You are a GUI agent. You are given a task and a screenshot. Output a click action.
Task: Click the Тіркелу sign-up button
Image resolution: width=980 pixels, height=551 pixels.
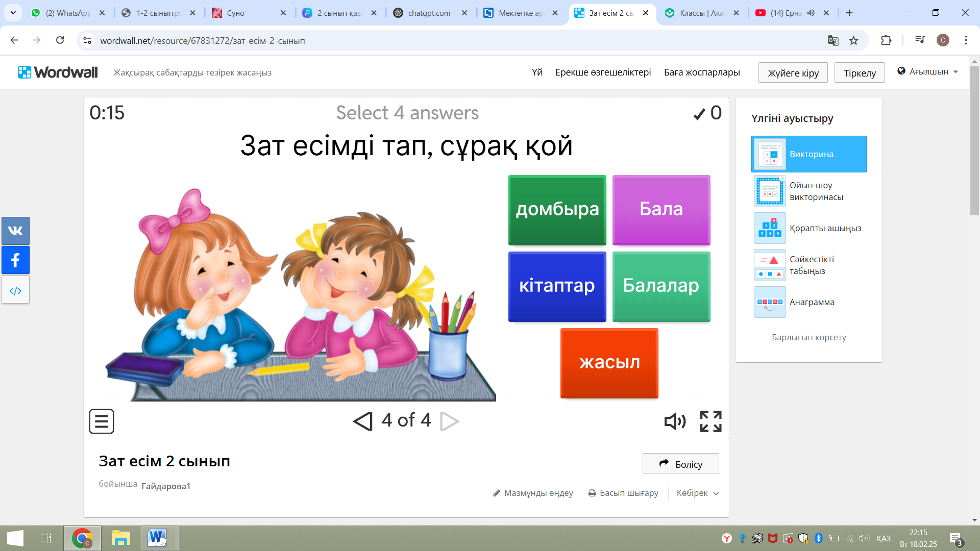[x=860, y=73]
